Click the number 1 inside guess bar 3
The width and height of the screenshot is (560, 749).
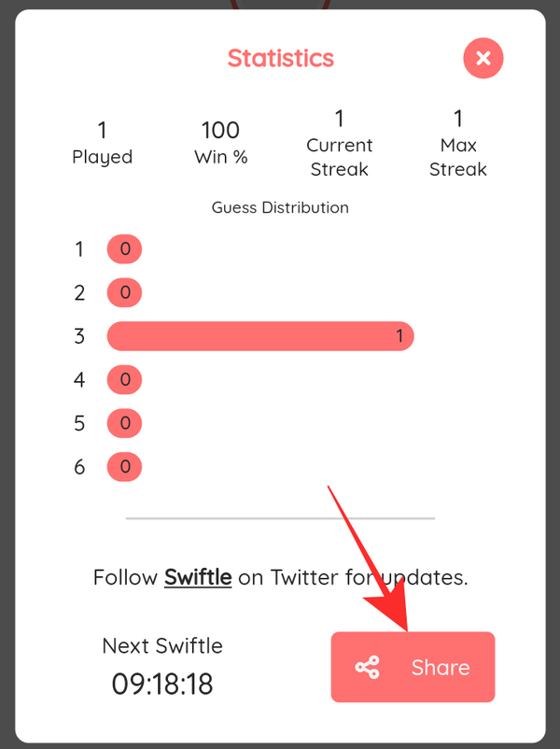click(x=399, y=336)
